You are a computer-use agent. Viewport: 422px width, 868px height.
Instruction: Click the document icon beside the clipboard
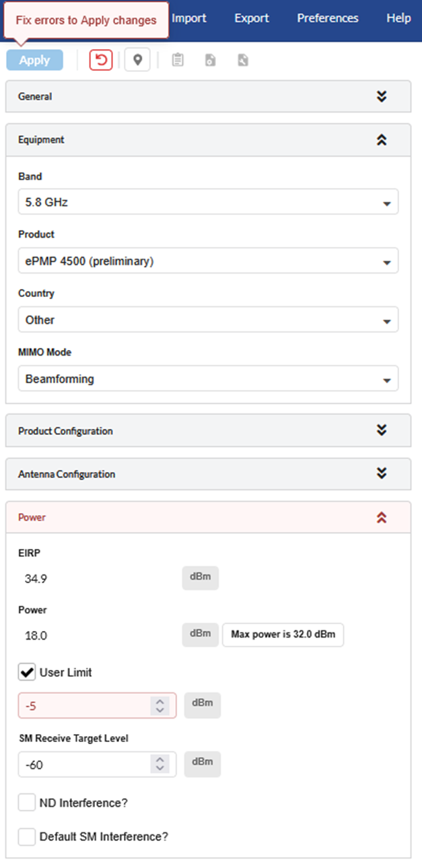(x=210, y=60)
